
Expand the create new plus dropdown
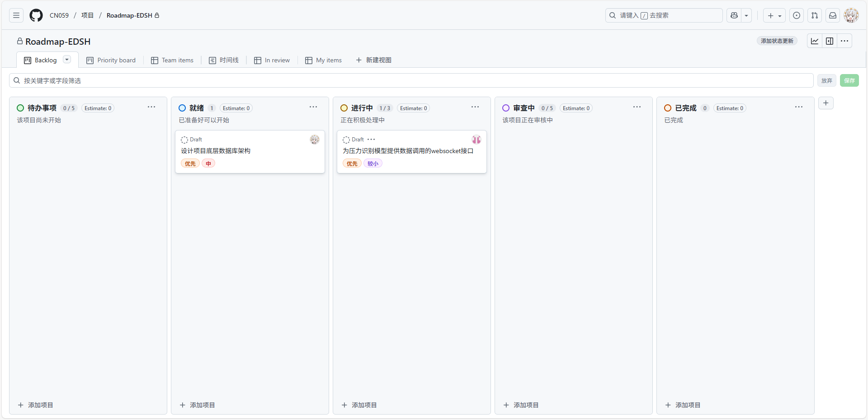click(774, 15)
